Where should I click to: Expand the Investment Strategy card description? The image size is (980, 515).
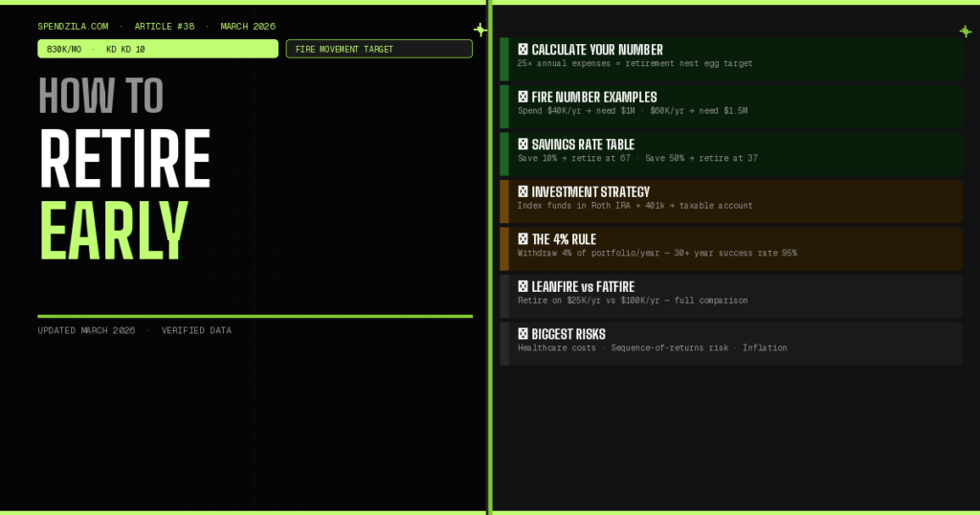pos(635,206)
